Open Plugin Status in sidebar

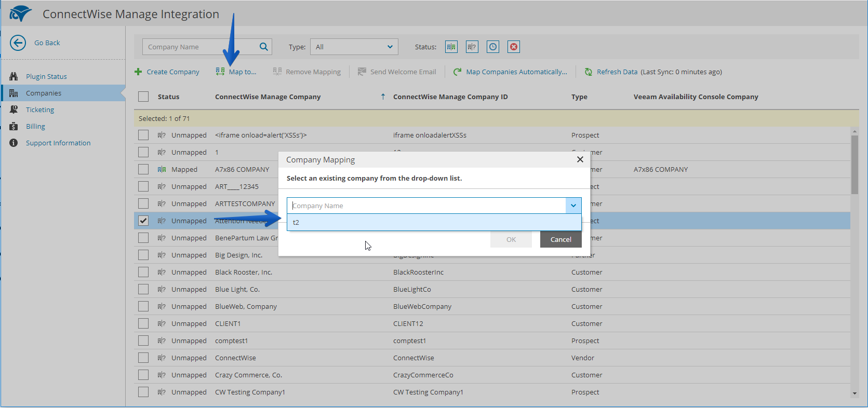pos(46,76)
